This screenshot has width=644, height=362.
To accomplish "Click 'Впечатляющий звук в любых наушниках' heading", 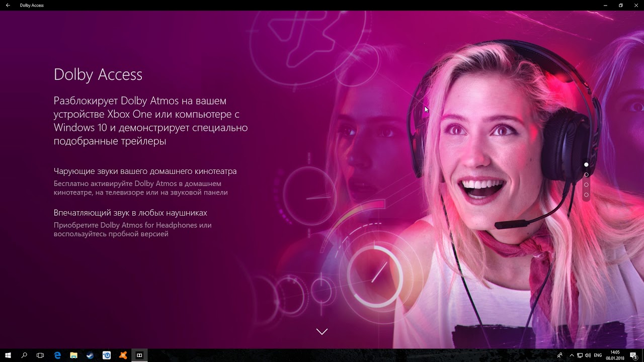I will click(x=130, y=213).
